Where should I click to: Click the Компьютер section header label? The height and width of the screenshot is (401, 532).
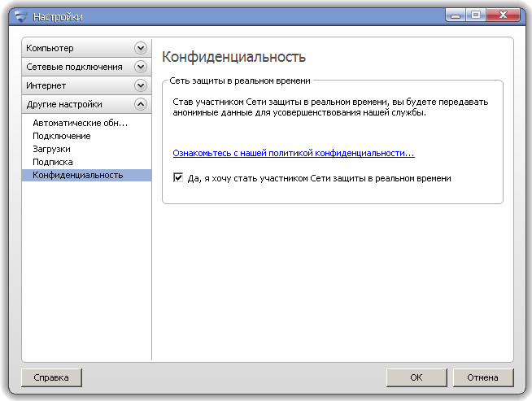[50, 49]
